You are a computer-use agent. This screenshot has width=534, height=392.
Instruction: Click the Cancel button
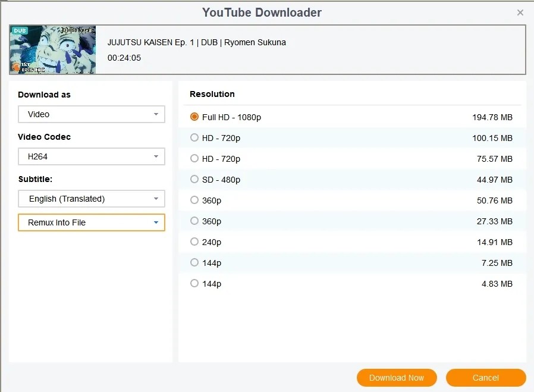[x=486, y=378]
